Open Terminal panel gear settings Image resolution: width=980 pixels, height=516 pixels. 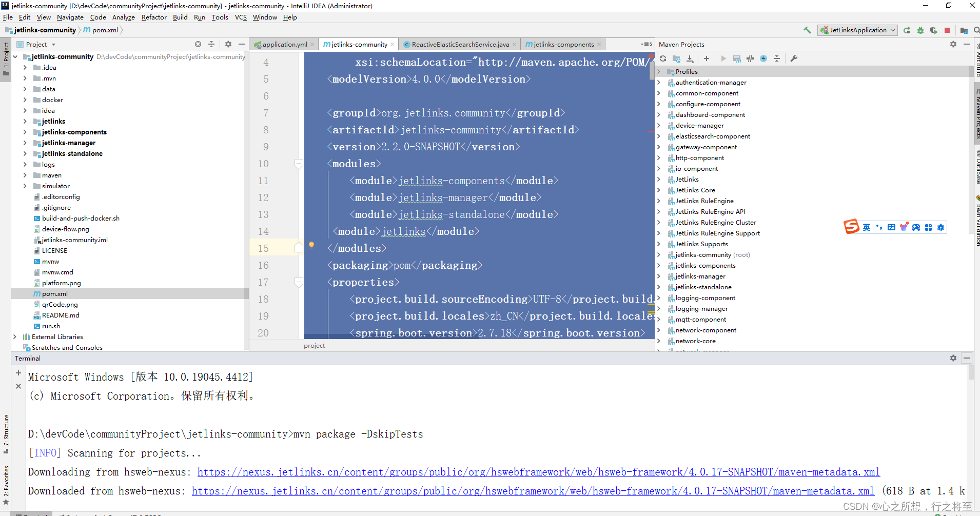click(x=953, y=358)
